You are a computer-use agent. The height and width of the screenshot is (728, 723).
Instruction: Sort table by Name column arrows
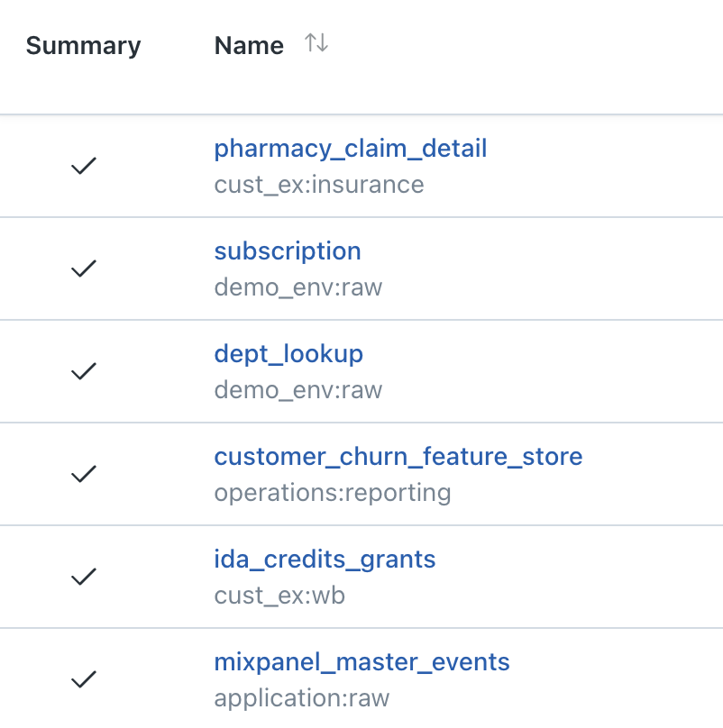[316, 43]
